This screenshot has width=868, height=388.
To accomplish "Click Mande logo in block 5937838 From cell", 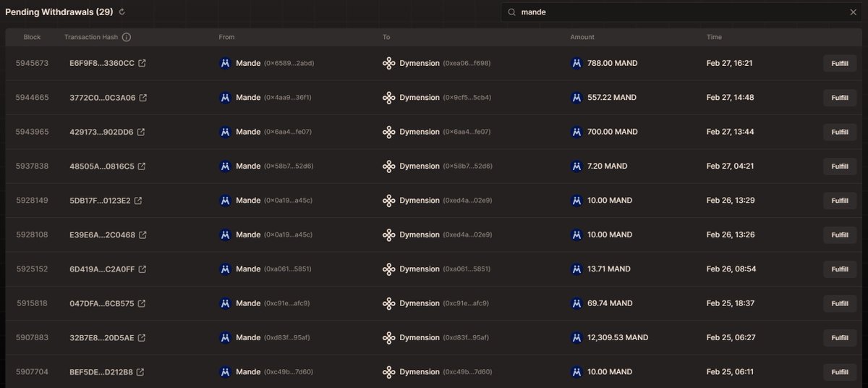I will click(x=225, y=166).
